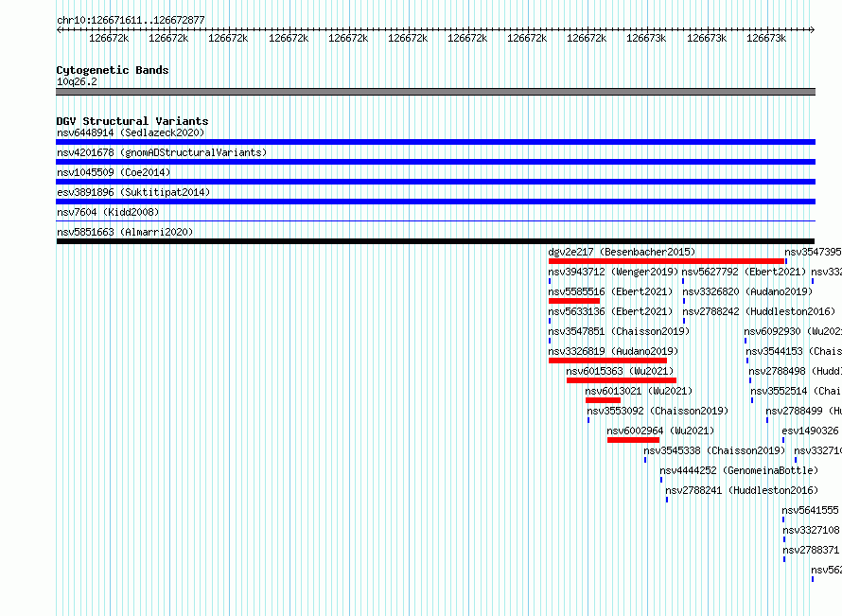Click the blue bar under nsv4201678 gnomADStructuralVariants
The image size is (842, 616).
(435, 162)
